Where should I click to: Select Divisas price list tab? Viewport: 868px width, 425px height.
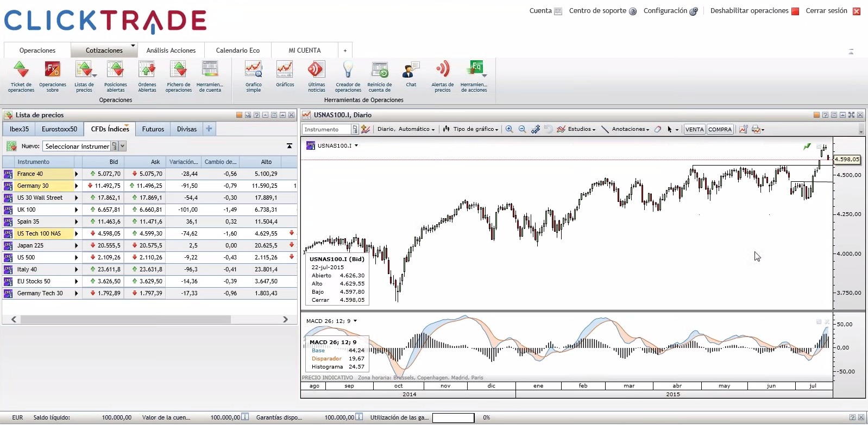click(x=186, y=129)
